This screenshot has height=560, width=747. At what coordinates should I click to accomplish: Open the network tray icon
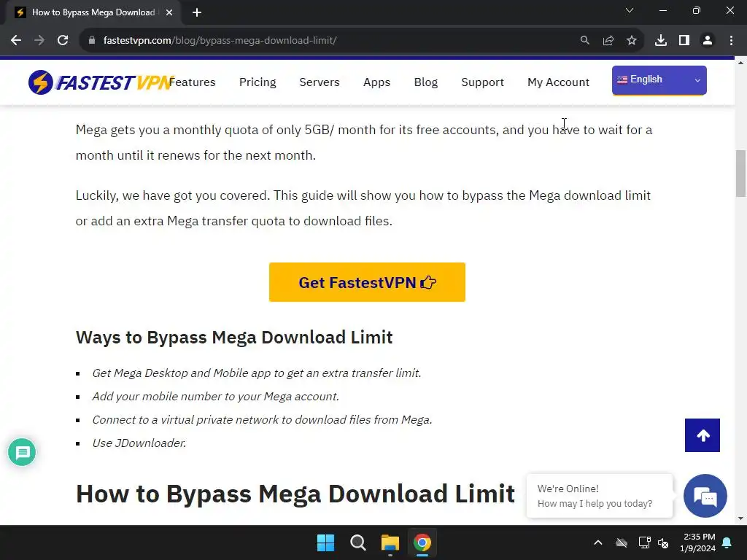tap(644, 542)
